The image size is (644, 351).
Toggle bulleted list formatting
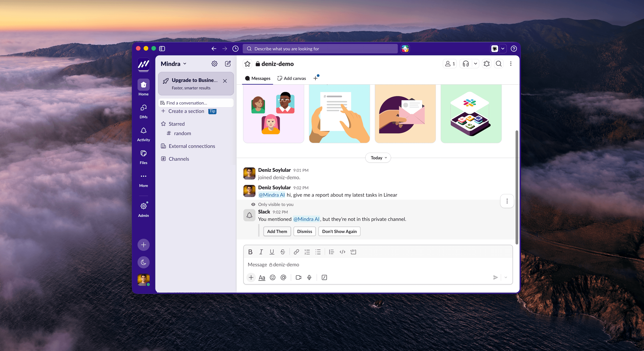[x=318, y=252]
